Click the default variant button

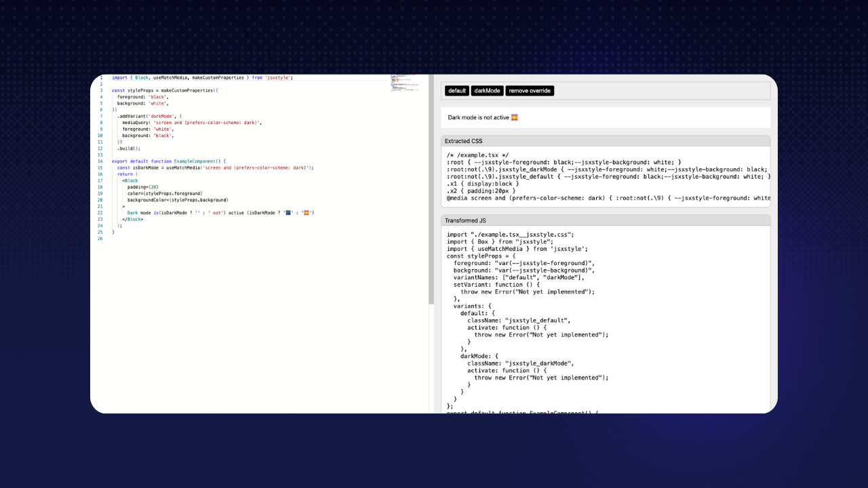pos(457,91)
